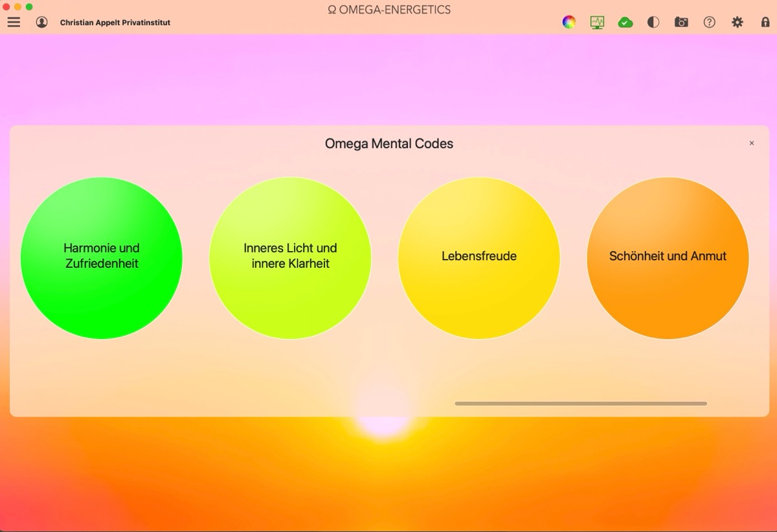Toggle the half-circle contrast mode icon
Viewport: 777px width, 532px height.
653,22
